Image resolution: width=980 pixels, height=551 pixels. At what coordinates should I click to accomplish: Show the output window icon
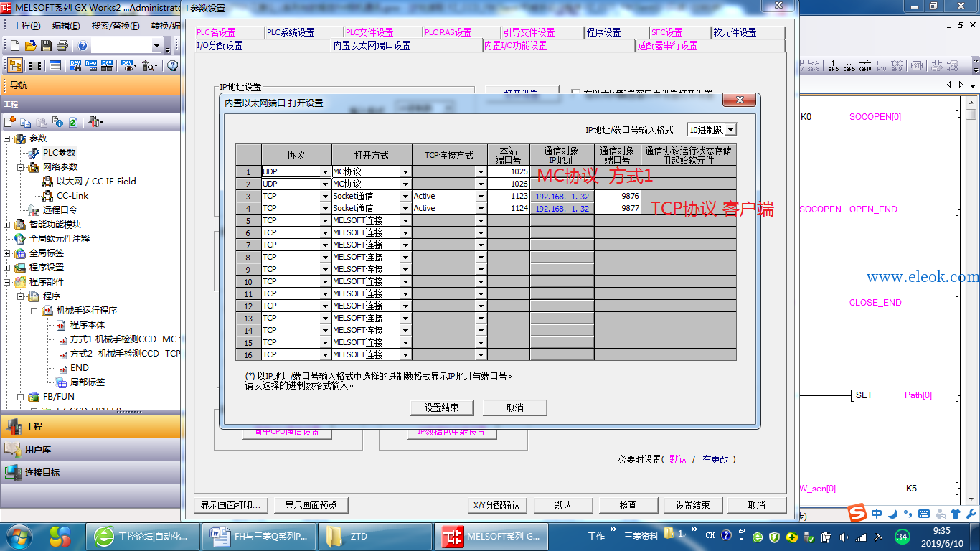55,65
